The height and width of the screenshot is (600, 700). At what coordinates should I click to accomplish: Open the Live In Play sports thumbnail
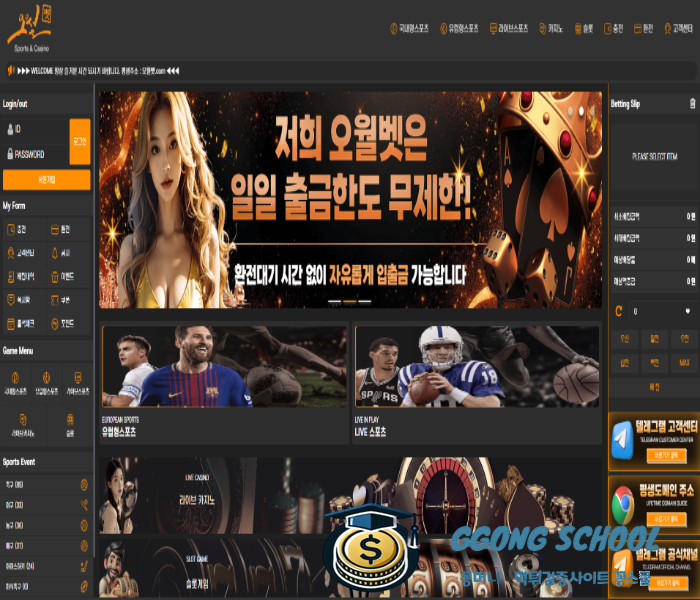pyautogui.click(x=477, y=366)
